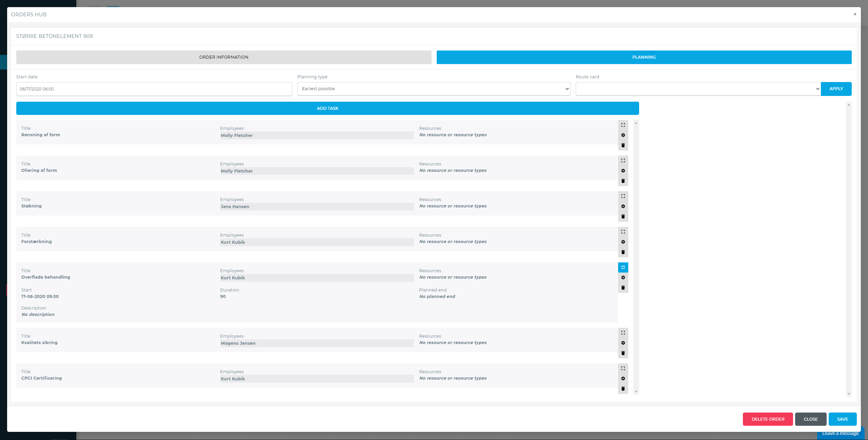Expand the Rensning af form task details
868x440 pixels.
pyautogui.click(x=623, y=125)
